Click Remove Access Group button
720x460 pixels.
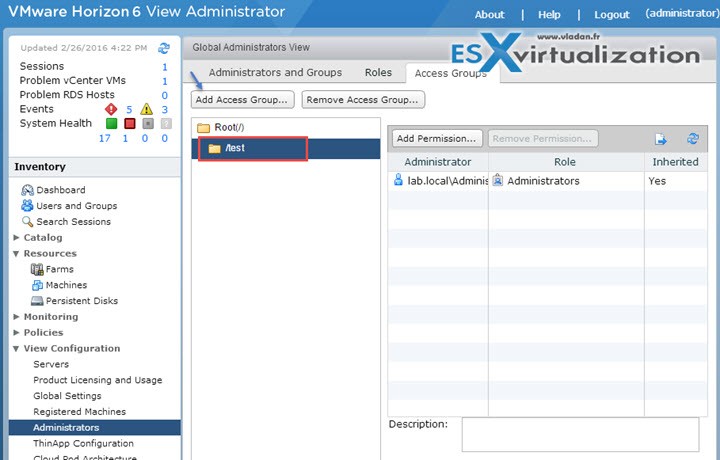click(363, 100)
